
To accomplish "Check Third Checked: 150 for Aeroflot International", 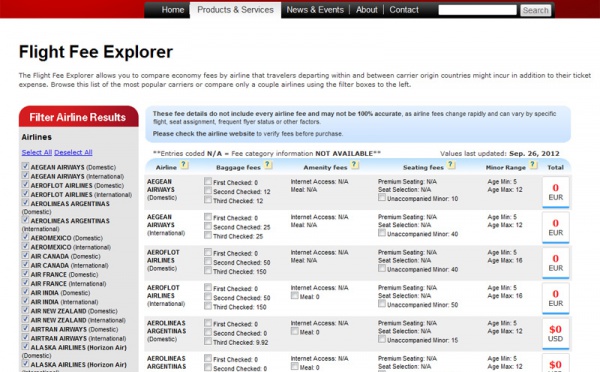I will tap(208, 306).
